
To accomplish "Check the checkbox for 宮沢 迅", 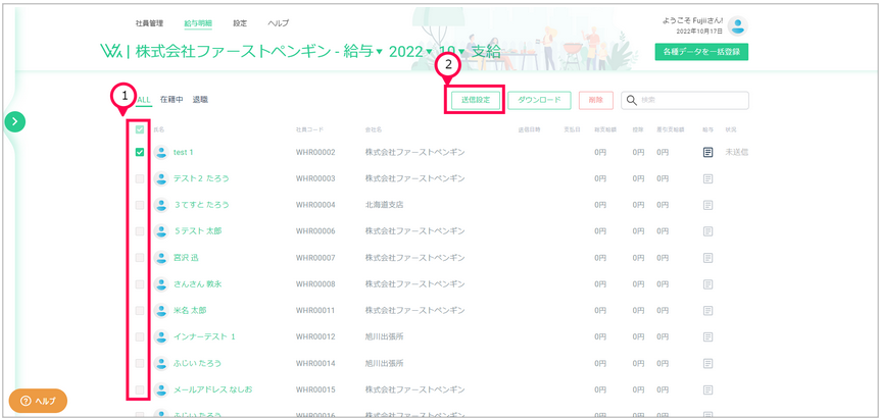I will (140, 257).
